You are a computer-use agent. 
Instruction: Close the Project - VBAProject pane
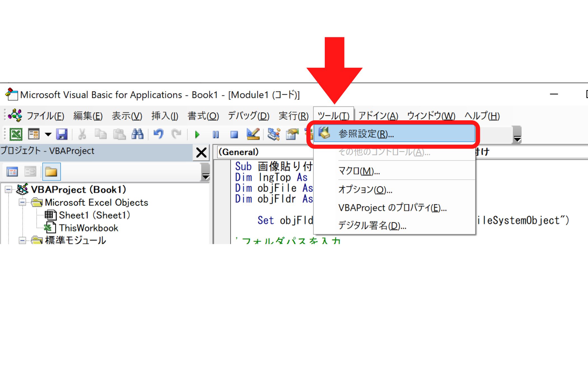[x=201, y=153]
